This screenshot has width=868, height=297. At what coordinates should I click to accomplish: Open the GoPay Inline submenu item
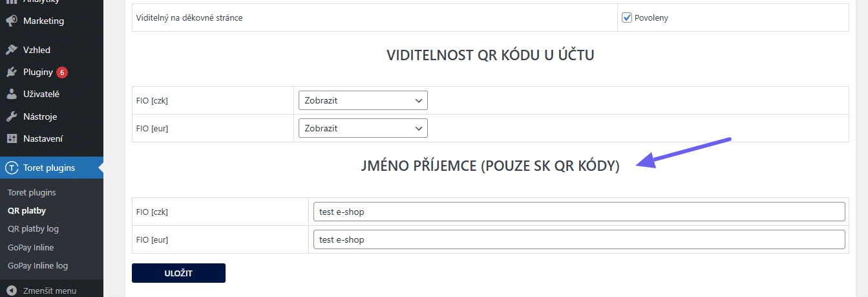[30, 247]
